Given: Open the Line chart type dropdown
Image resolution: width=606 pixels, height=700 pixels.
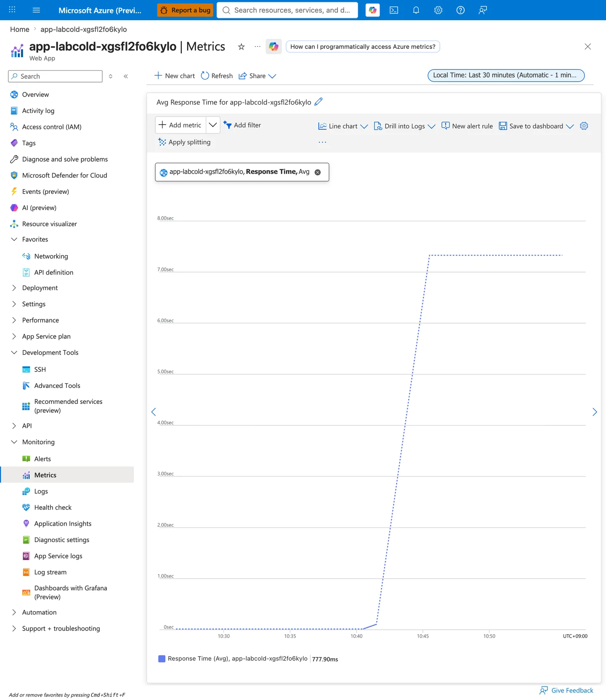Looking at the screenshot, I should tap(343, 126).
